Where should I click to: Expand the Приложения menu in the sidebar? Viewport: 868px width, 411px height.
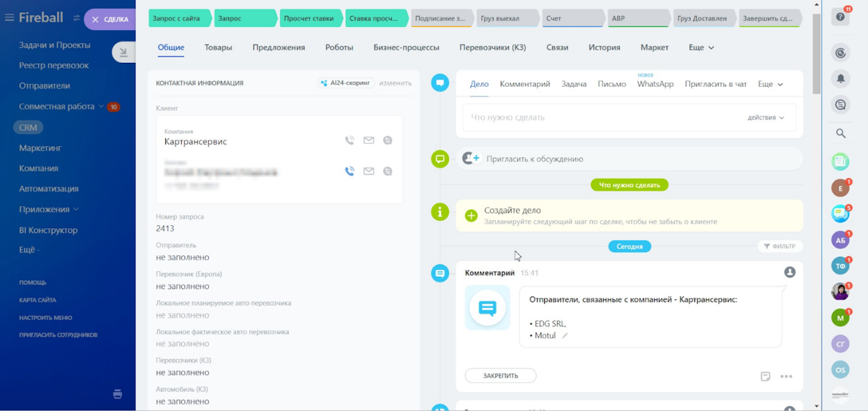tap(48, 209)
